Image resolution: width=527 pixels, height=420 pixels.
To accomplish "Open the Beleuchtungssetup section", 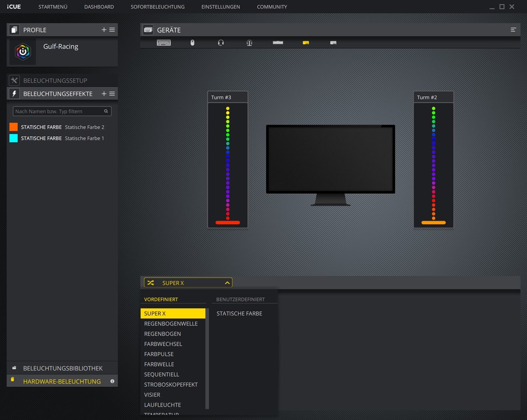I will pyautogui.click(x=62, y=80).
